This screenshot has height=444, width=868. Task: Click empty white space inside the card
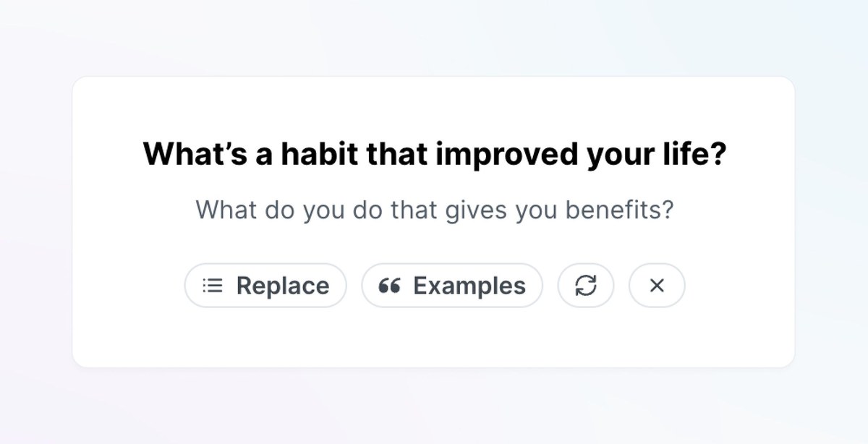(x=434, y=336)
